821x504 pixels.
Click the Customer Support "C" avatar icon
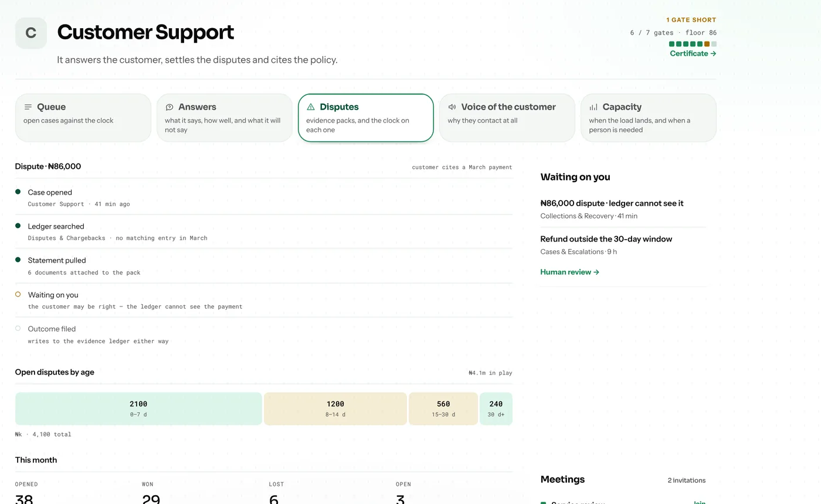coord(31,33)
